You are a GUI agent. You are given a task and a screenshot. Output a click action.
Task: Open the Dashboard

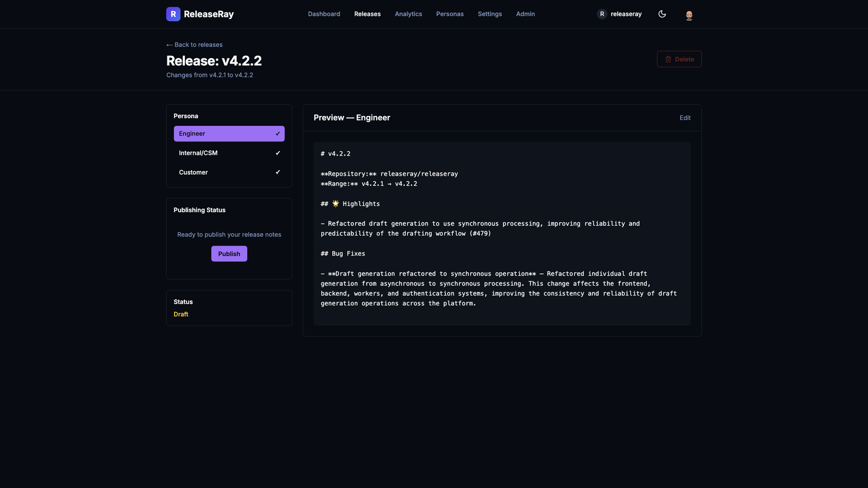tap(324, 14)
